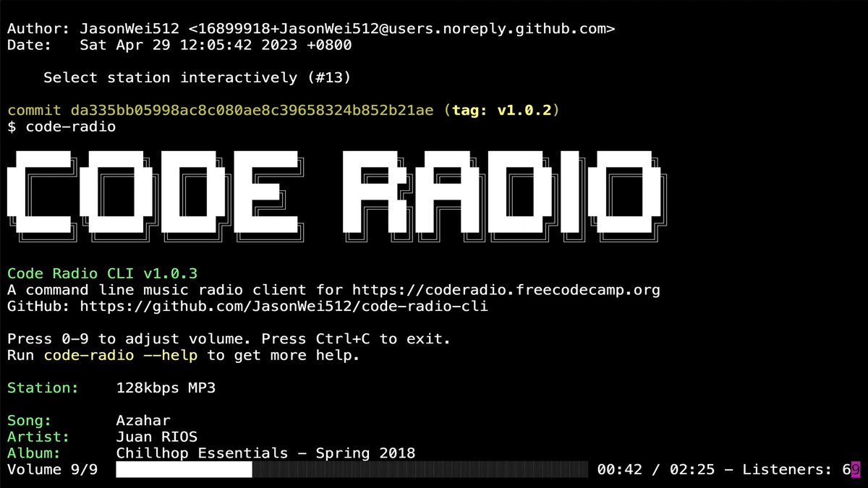Click the commit Date line
The width and height of the screenshot is (868, 488).
tap(179, 45)
